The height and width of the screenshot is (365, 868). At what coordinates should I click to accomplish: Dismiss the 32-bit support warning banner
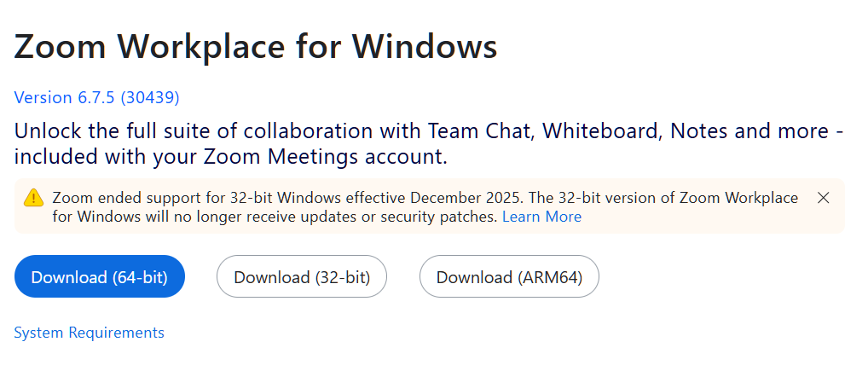tap(823, 198)
